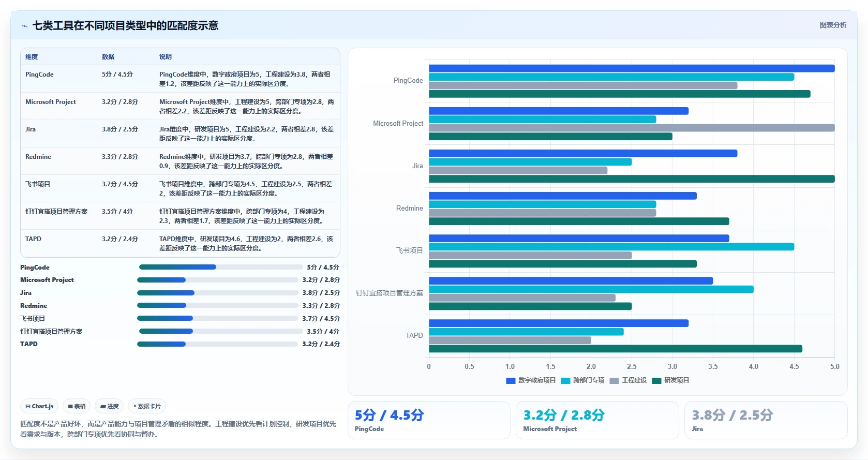
Task: Click the Microsoft Project chart axis label
Action: (x=398, y=124)
